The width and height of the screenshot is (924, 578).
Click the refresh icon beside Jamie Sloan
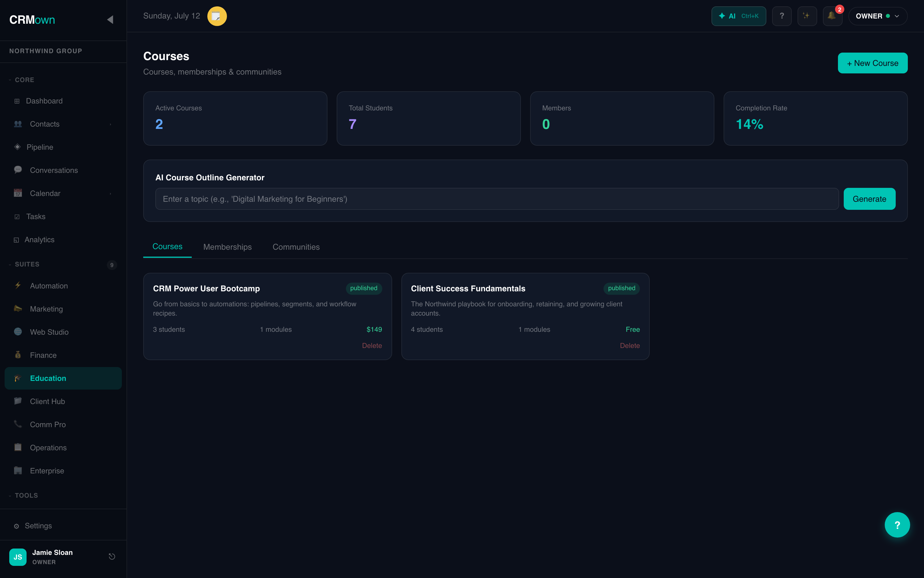[x=112, y=557]
